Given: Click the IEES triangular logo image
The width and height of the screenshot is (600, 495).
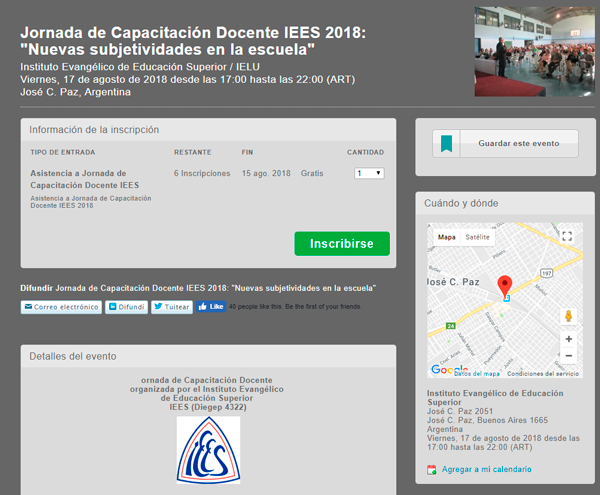Looking at the screenshot, I should pos(208,450).
